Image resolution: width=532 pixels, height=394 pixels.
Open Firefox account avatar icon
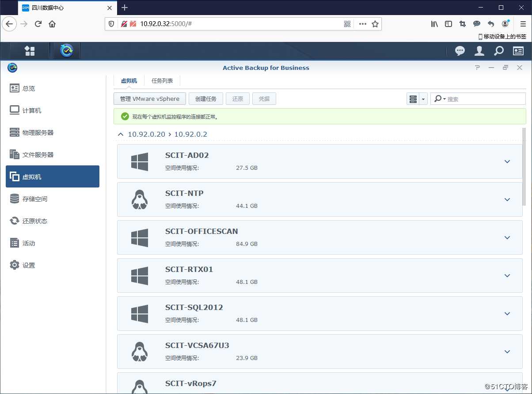pyautogui.click(x=505, y=23)
